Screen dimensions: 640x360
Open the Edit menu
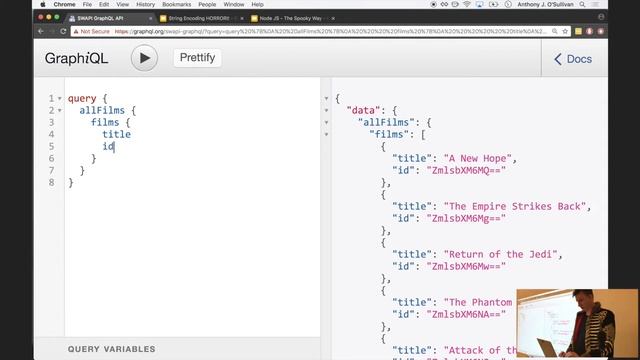click(x=104, y=4)
